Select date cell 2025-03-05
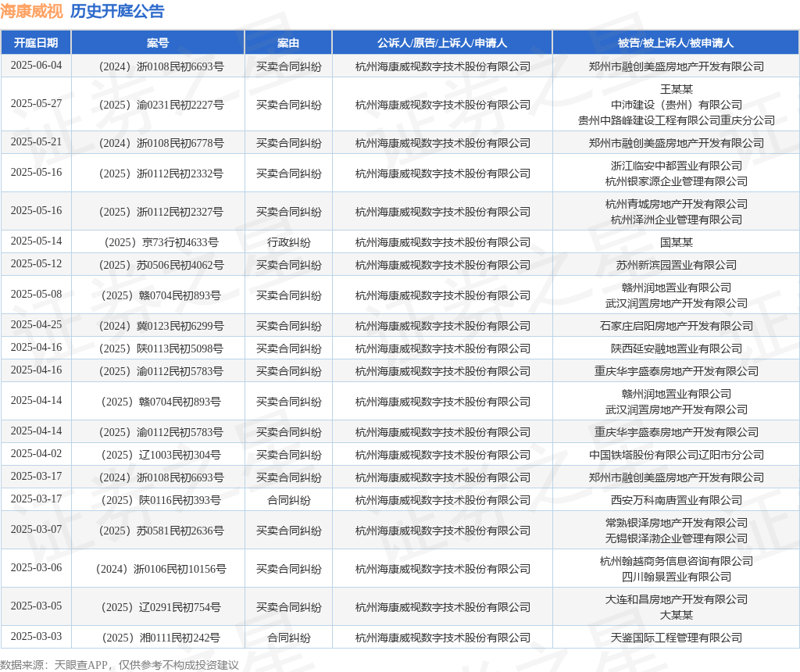 click(36, 606)
